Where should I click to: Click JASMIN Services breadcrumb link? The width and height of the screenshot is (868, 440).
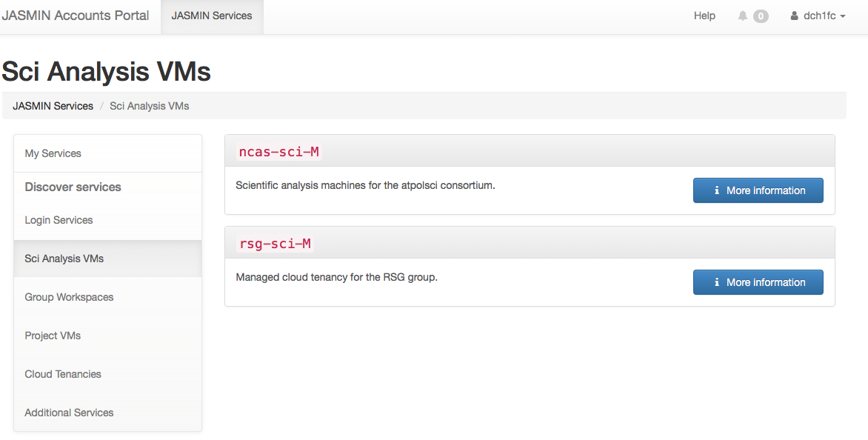[53, 106]
